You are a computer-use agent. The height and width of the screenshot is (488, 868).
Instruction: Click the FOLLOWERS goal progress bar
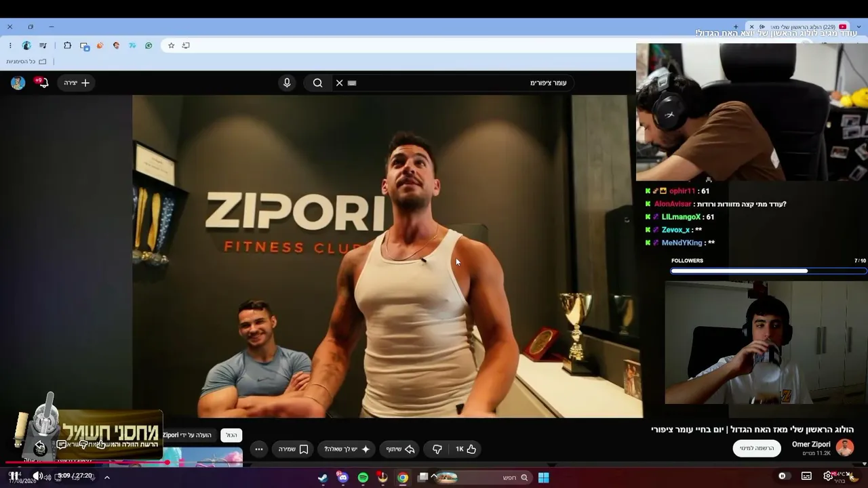click(768, 271)
